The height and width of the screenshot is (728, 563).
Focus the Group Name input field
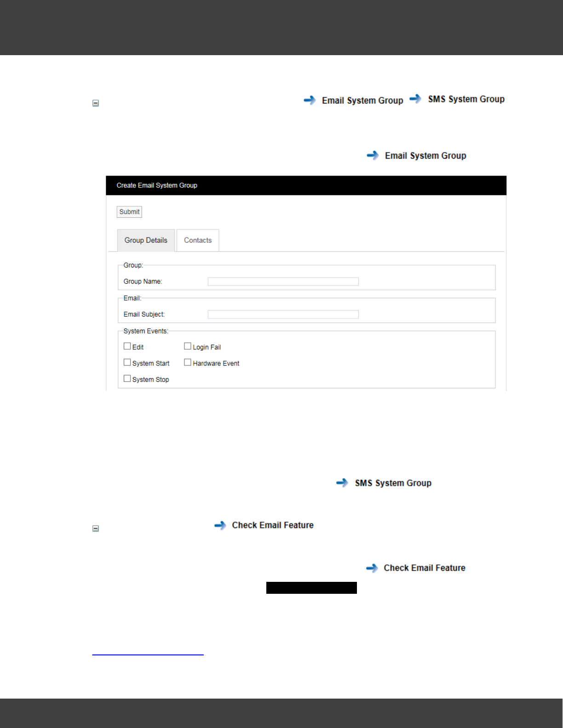283,282
